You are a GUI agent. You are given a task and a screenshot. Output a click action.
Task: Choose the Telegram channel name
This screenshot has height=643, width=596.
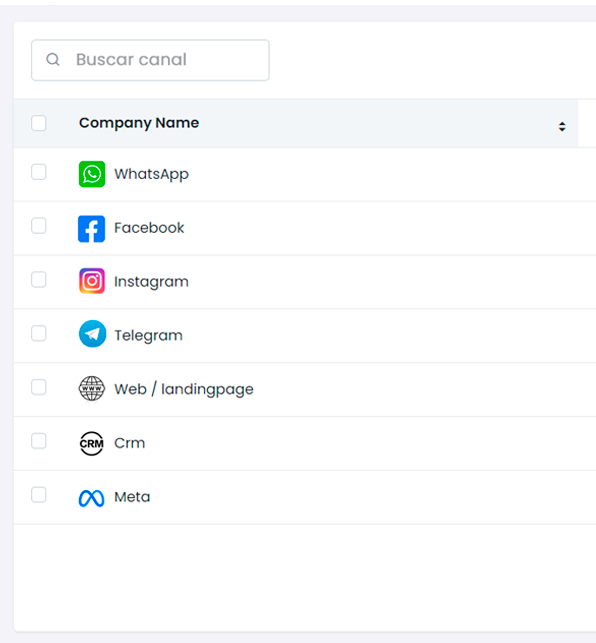pos(148,336)
